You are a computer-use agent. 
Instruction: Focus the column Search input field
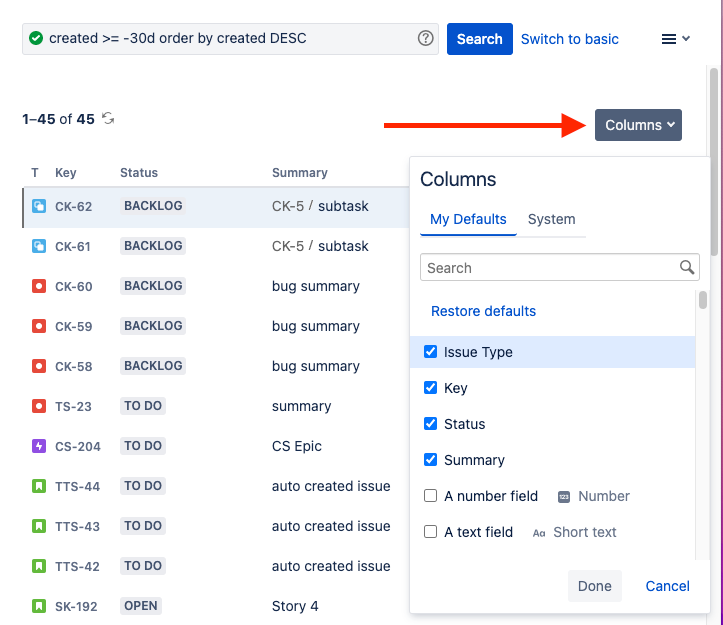560,267
